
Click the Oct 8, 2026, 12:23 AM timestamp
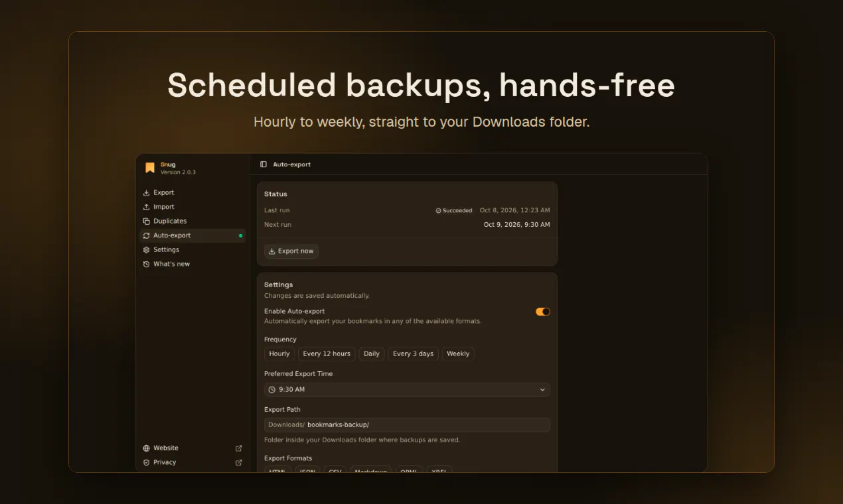point(515,210)
